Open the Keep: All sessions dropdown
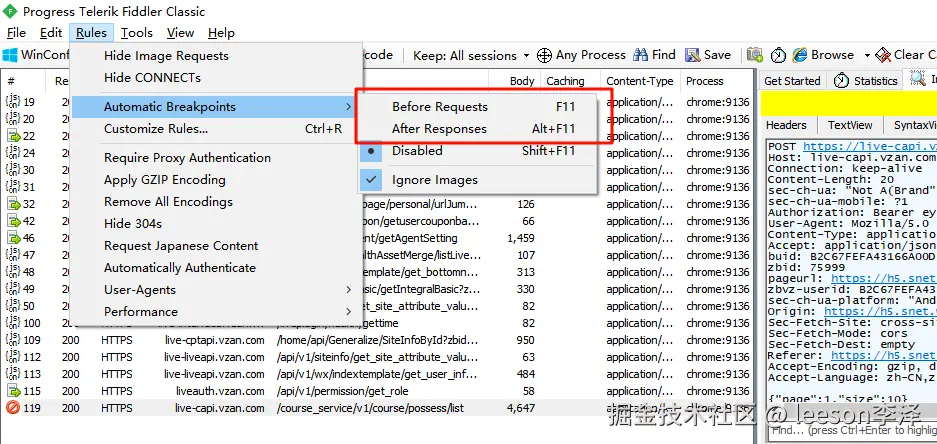 pyautogui.click(x=471, y=56)
